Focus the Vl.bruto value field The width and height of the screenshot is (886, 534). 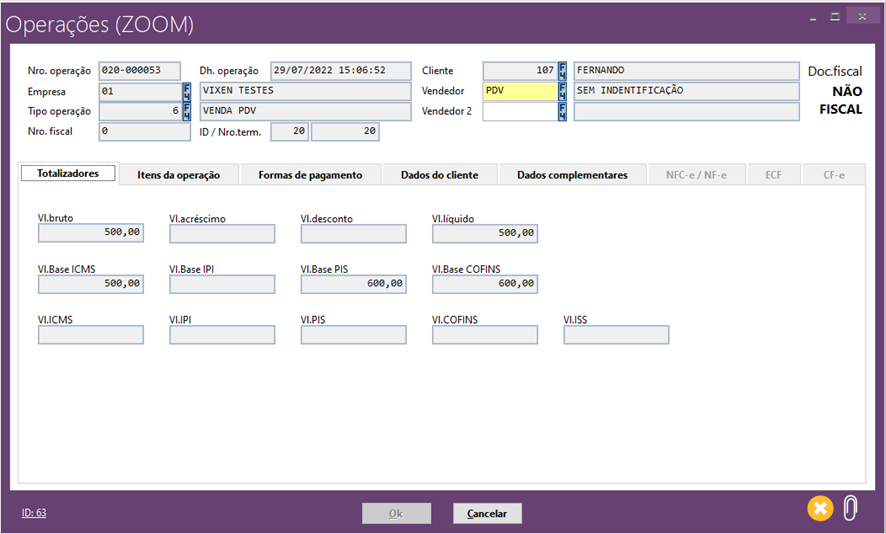(x=91, y=233)
